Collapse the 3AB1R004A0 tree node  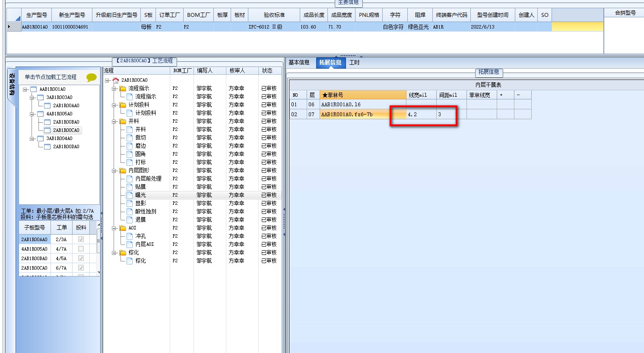(32, 139)
